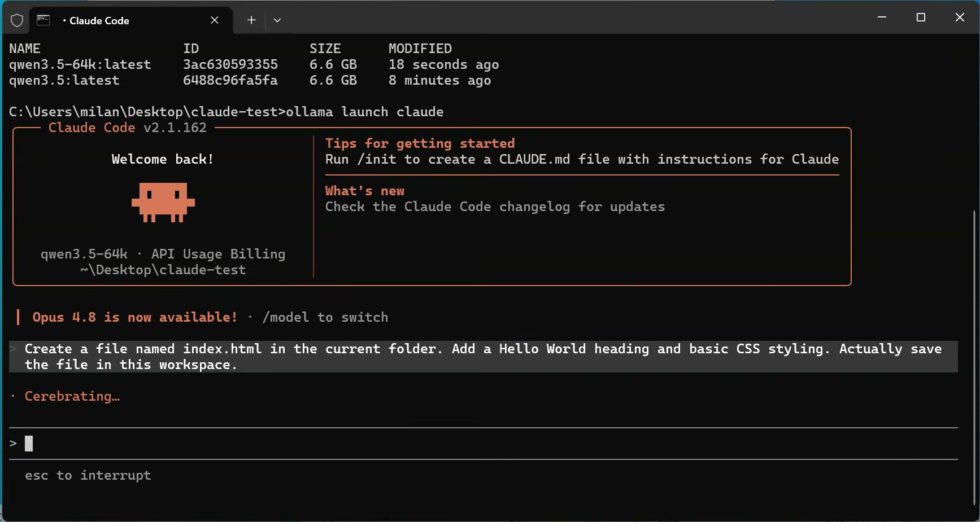Screen dimensions: 980x522
Task: Click the '18 seconds ago' modified value
Action: 444,64
